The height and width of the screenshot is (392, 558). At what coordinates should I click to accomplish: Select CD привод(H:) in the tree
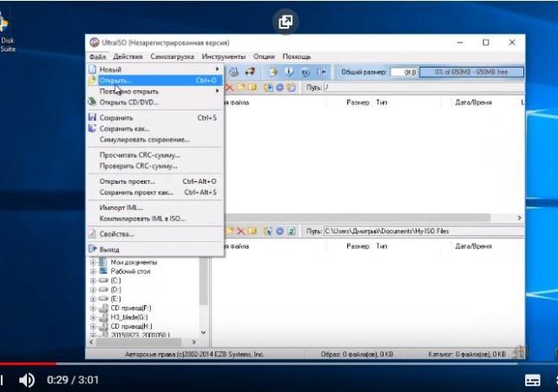[131, 326]
